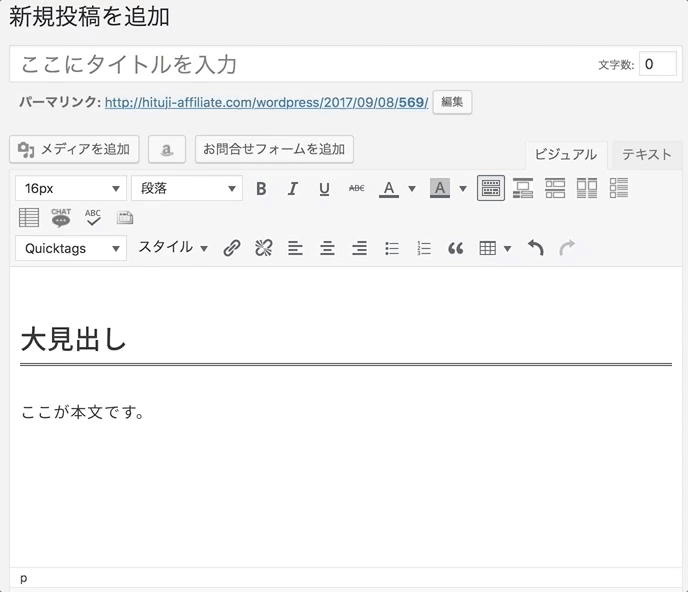The image size is (688, 592).
Task: Open background color dropdown arrow
Action: click(462, 189)
